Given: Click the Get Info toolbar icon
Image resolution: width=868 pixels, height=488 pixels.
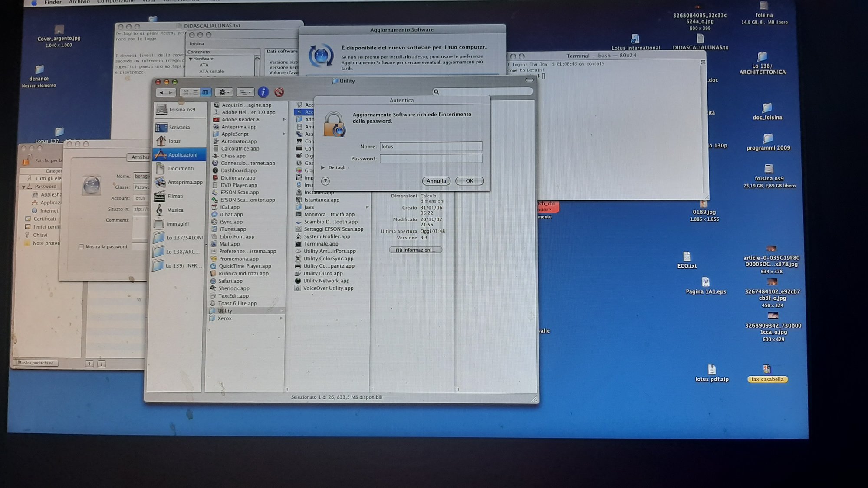Looking at the screenshot, I should pos(263,92).
